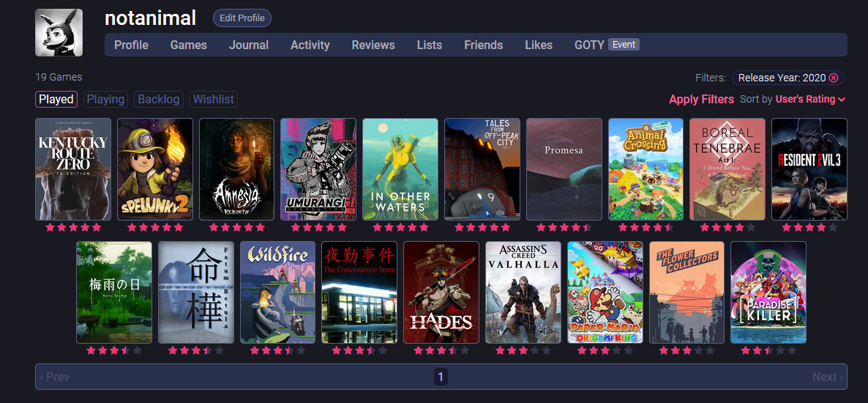This screenshot has height=403, width=868.
Task: Click page number 1 in pagination
Action: click(441, 377)
